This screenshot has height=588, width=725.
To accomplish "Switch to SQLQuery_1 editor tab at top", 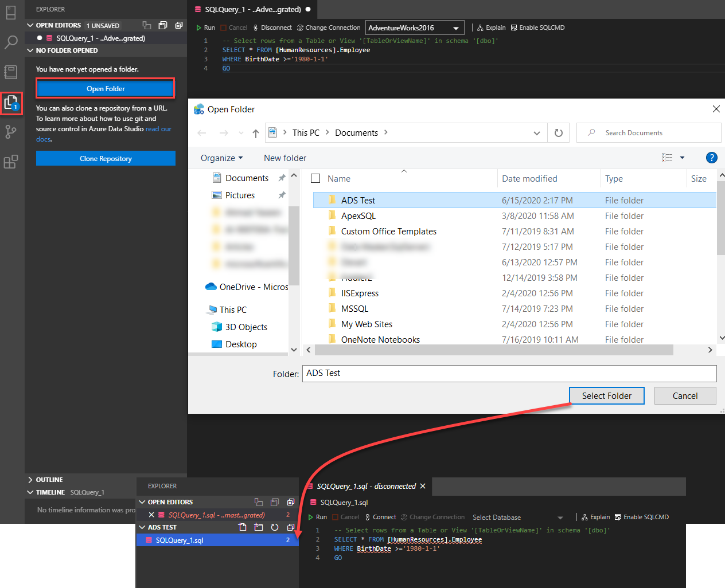I will (252, 9).
